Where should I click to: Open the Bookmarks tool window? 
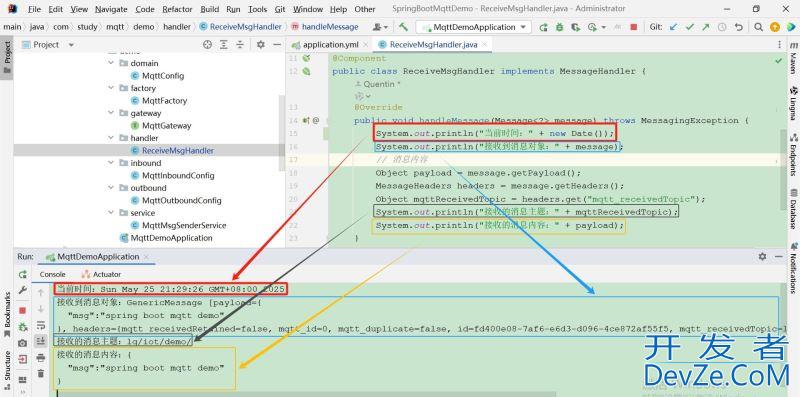7,315
